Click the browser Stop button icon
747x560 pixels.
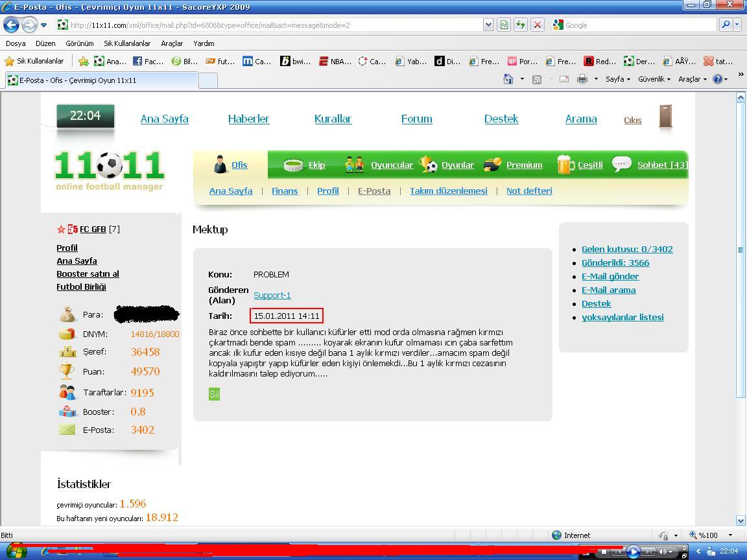click(x=537, y=25)
